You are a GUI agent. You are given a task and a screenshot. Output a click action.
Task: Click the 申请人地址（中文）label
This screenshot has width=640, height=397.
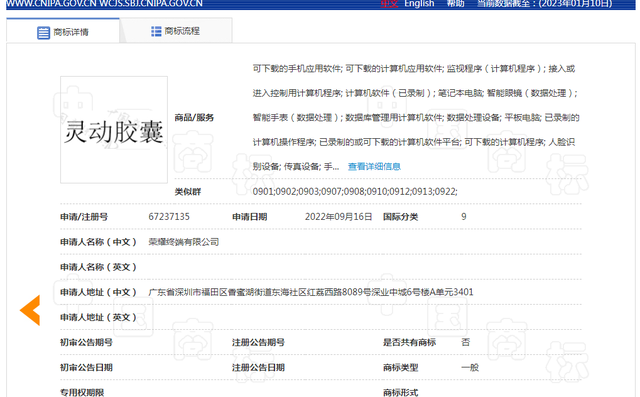point(98,292)
